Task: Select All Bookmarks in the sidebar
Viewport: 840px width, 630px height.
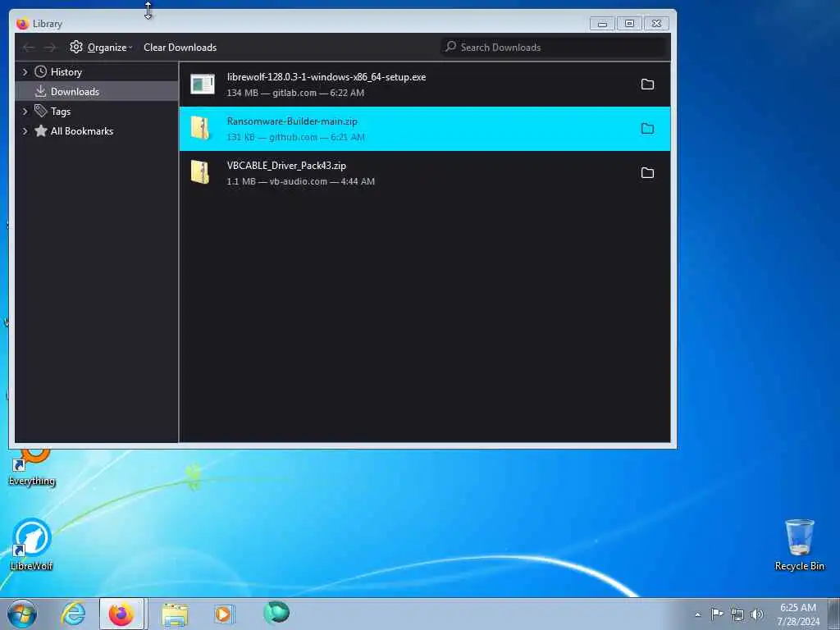Action: click(x=97, y=130)
